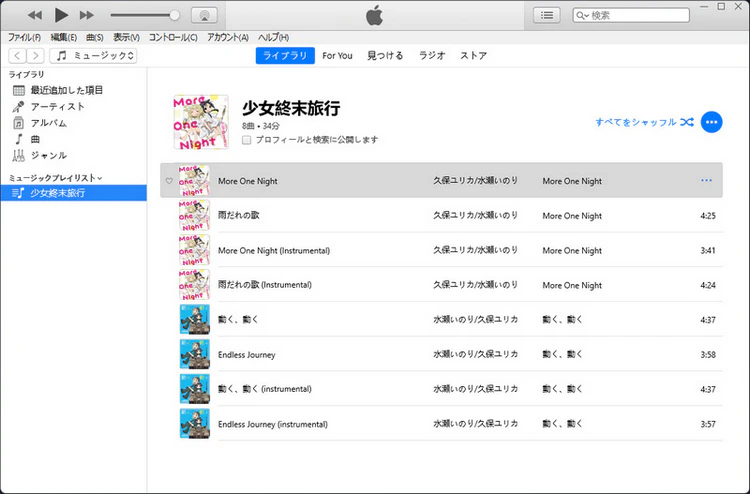The width and height of the screenshot is (750, 494).
Task: Click artist 久保ユリカ/水瀬いのり in 雨だれの歌 row
Action: [x=475, y=215]
